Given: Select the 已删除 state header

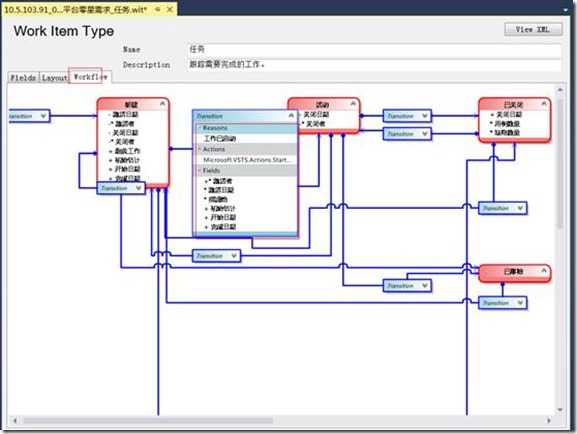Looking at the screenshot, I should [x=514, y=272].
